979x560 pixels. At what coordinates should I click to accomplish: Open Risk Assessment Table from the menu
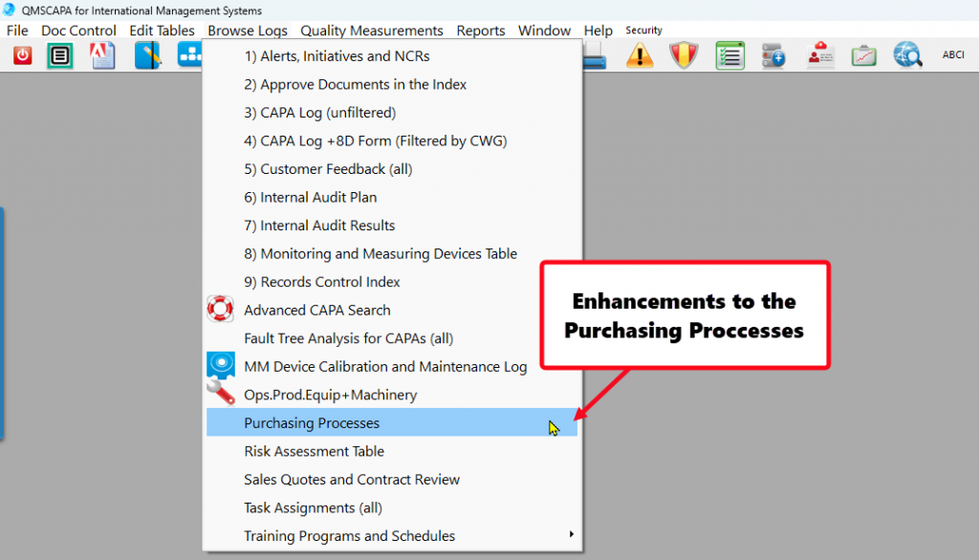314,451
